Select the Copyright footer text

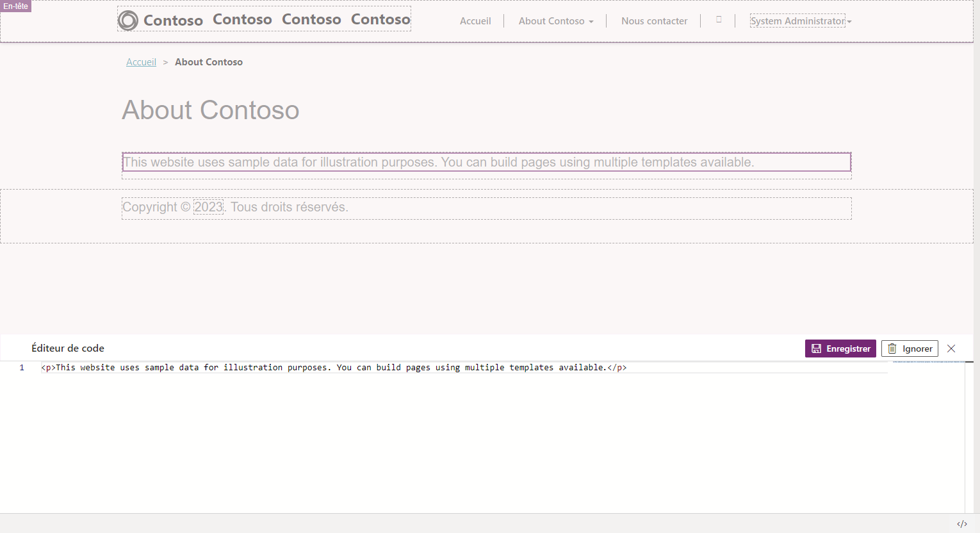click(x=235, y=208)
